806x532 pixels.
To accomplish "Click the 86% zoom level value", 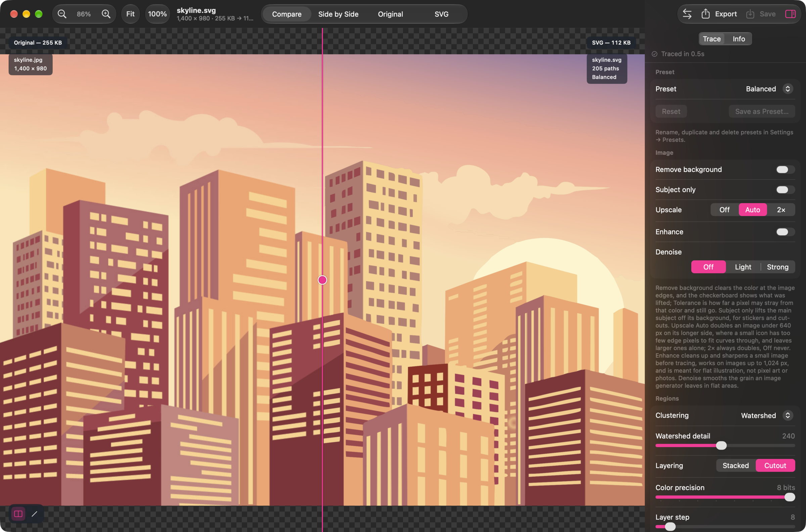I will coord(83,14).
